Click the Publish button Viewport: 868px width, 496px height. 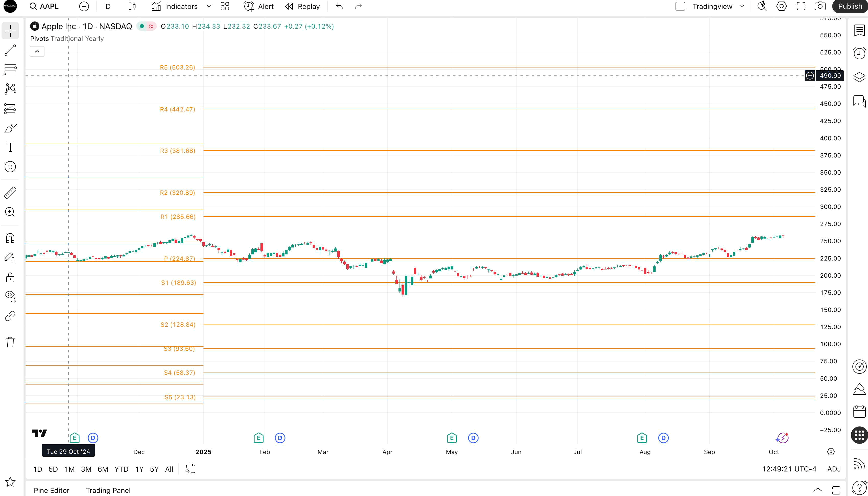[x=850, y=6]
